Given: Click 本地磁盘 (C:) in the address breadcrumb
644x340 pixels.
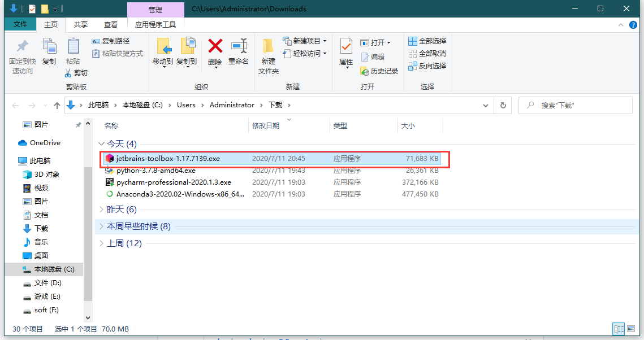Looking at the screenshot, I should pyautogui.click(x=142, y=105).
